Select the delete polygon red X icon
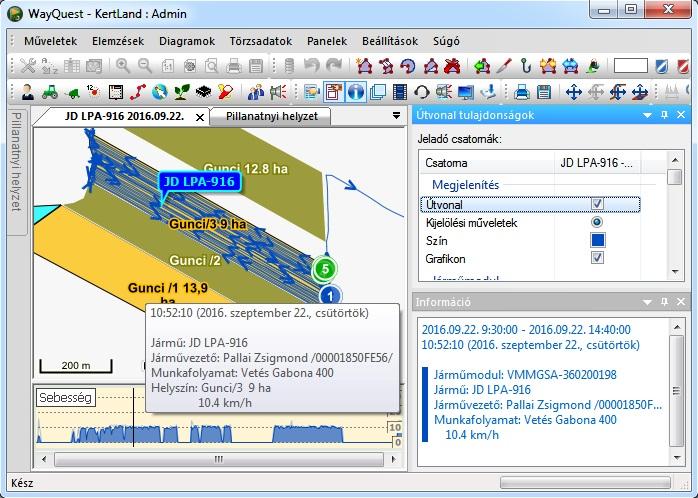The width and height of the screenshot is (698, 498). (452, 66)
